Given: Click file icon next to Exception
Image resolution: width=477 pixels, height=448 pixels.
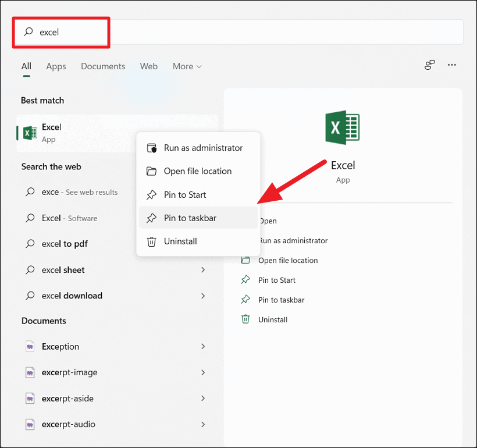Looking at the screenshot, I should coord(30,346).
